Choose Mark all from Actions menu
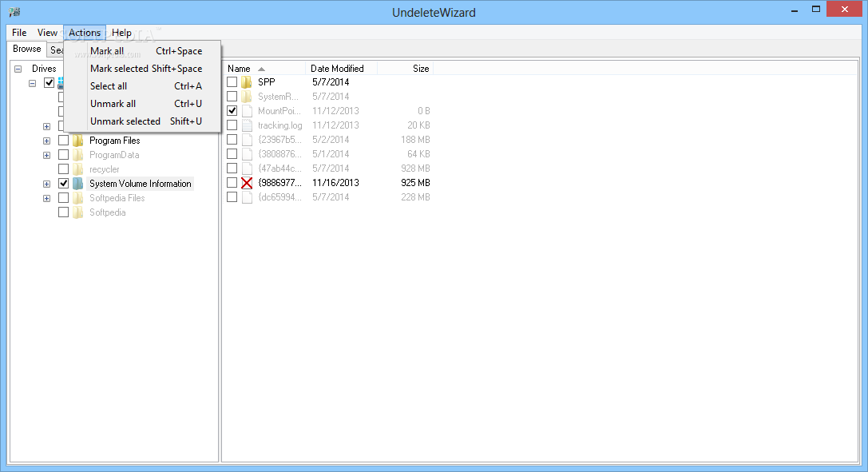This screenshot has width=868, height=472. 143,51
